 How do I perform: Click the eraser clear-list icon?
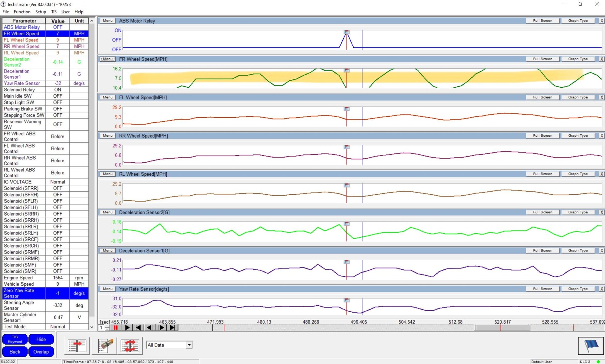click(104, 346)
